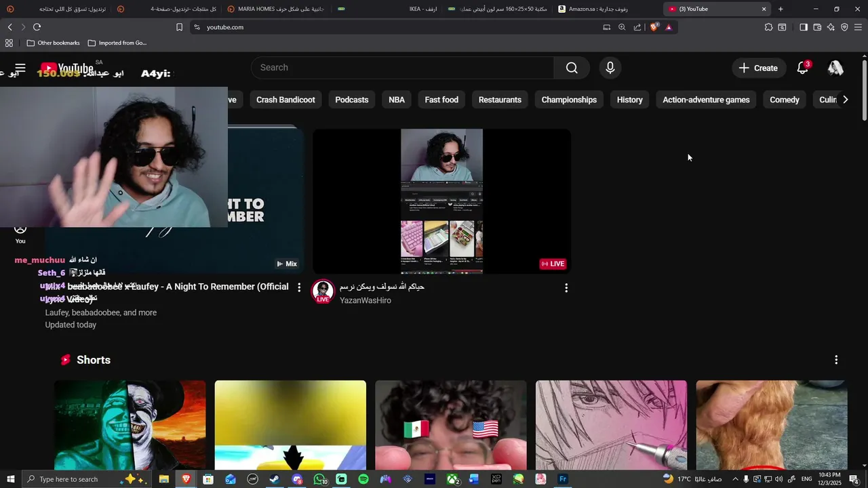This screenshot has height=488, width=868.
Task: Open the taskbar clock and date
Action: tap(830, 479)
